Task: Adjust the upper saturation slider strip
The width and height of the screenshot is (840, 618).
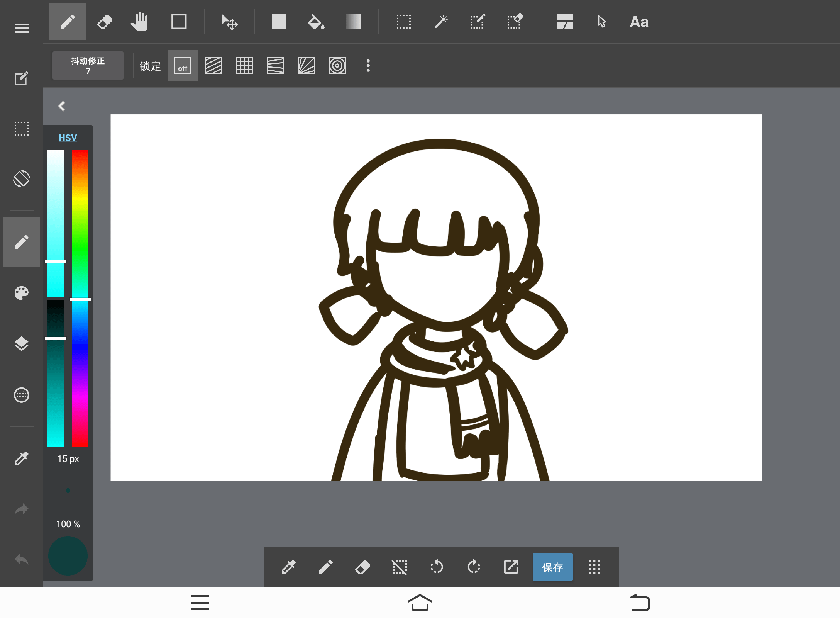Action: coord(56,223)
